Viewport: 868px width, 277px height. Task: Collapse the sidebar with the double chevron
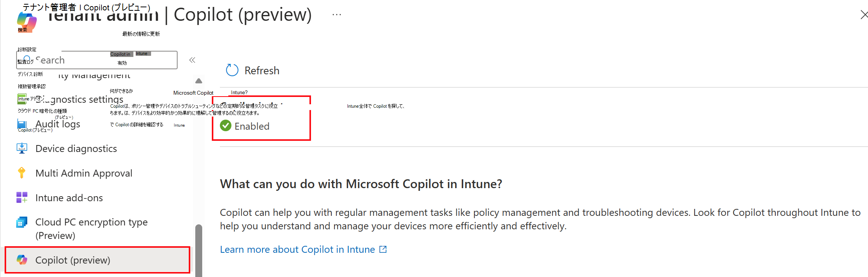click(192, 60)
